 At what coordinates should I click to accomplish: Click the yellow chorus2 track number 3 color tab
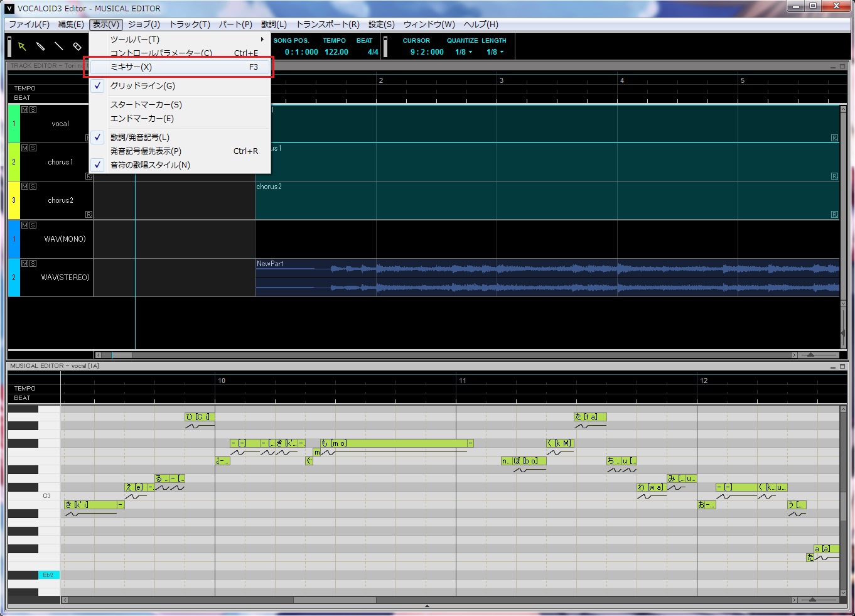(x=14, y=200)
